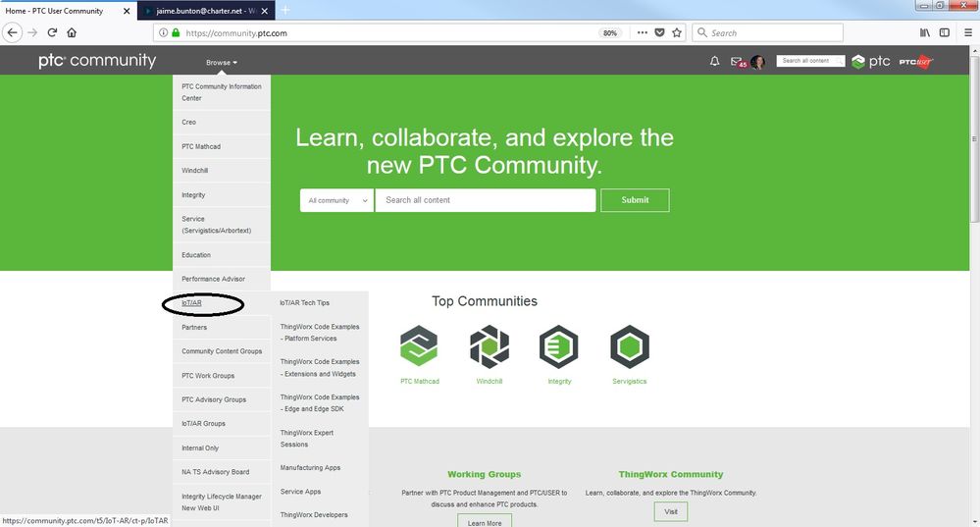This screenshot has width=980, height=527.
Task: Select NA TS Advisory Board menu item
Action: tap(222, 472)
